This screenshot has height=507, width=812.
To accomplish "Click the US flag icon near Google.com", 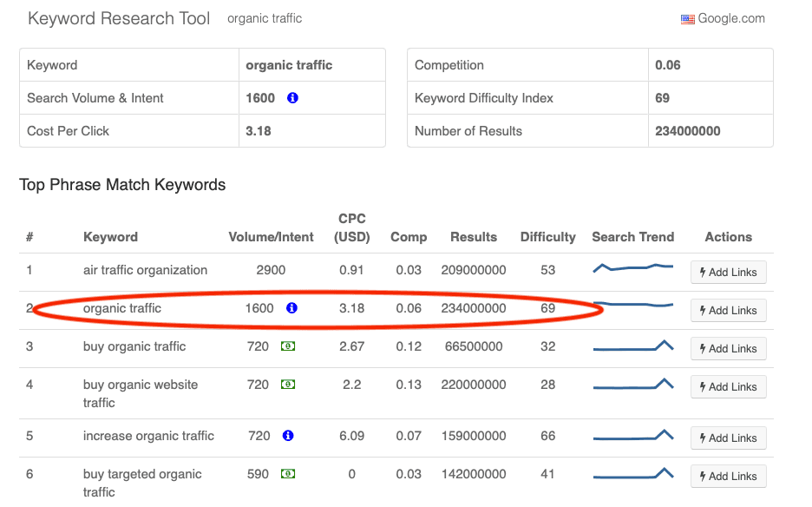I will coord(688,18).
